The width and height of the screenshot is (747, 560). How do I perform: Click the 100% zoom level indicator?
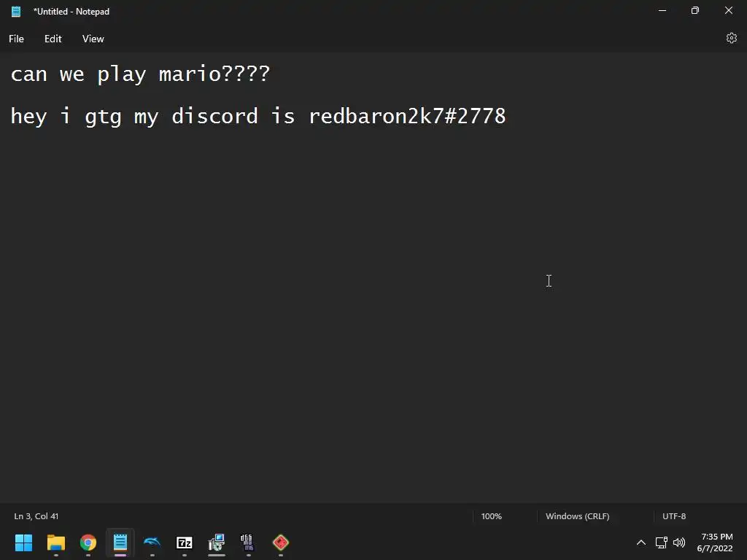(491, 516)
